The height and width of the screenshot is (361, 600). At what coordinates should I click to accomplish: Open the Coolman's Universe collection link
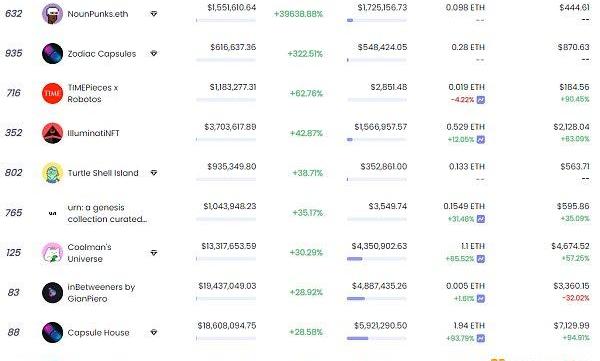tap(90, 253)
